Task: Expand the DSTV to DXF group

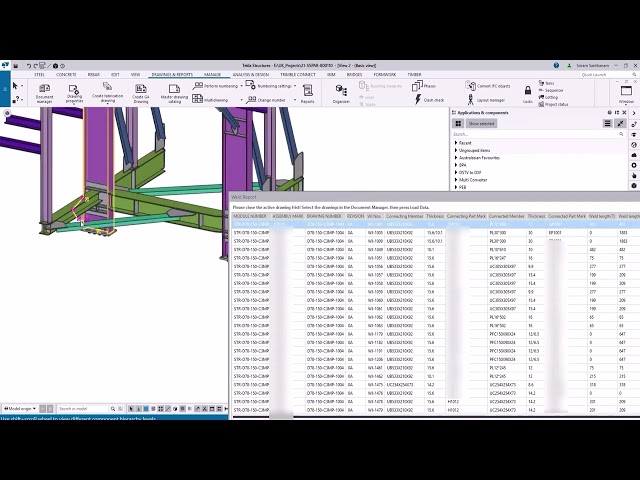Action: (x=456, y=172)
